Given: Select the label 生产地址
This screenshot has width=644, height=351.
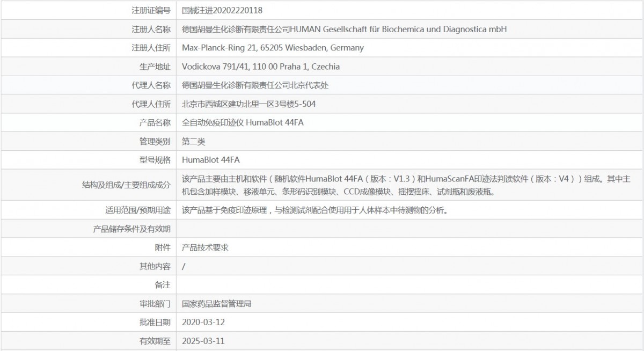Looking at the screenshot, I should pyautogui.click(x=155, y=67).
